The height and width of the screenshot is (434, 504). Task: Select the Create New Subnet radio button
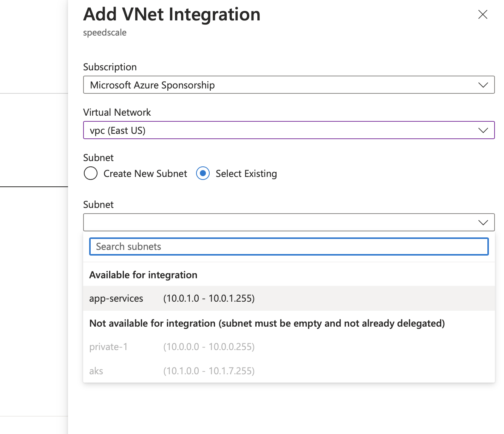coord(91,174)
